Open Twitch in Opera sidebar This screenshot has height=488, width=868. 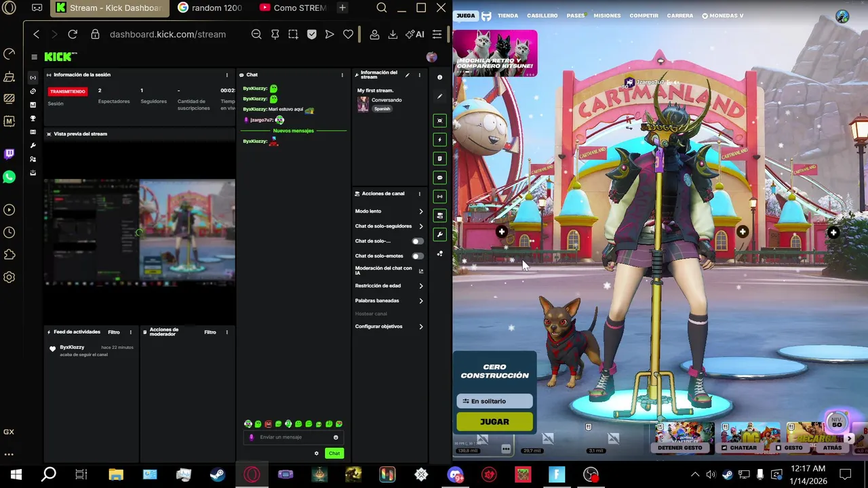point(9,154)
